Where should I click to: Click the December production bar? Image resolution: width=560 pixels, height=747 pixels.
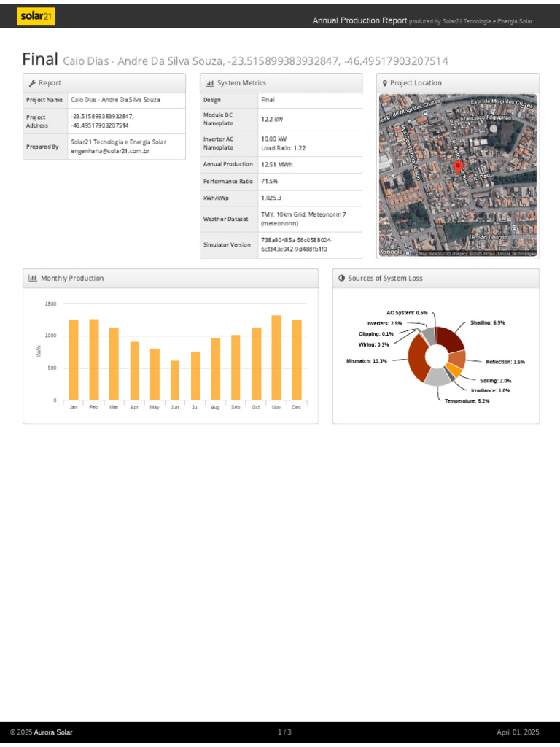pyautogui.click(x=297, y=360)
